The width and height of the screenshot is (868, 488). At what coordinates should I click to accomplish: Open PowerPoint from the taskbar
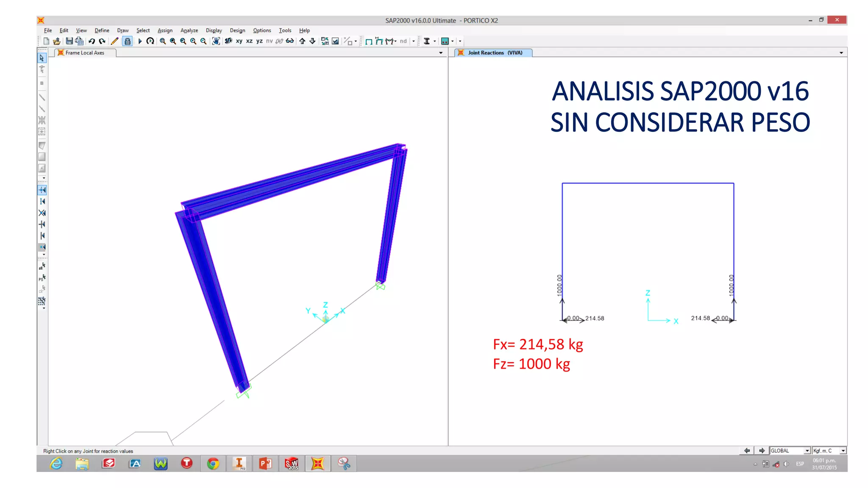pyautogui.click(x=266, y=464)
